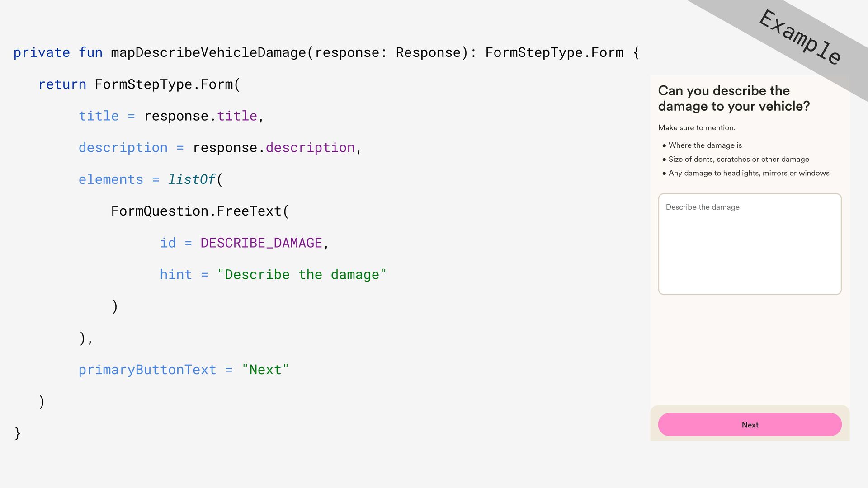Viewport: 868px width, 488px height.
Task: Click the 'elements' parameter name
Action: click(x=111, y=180)
